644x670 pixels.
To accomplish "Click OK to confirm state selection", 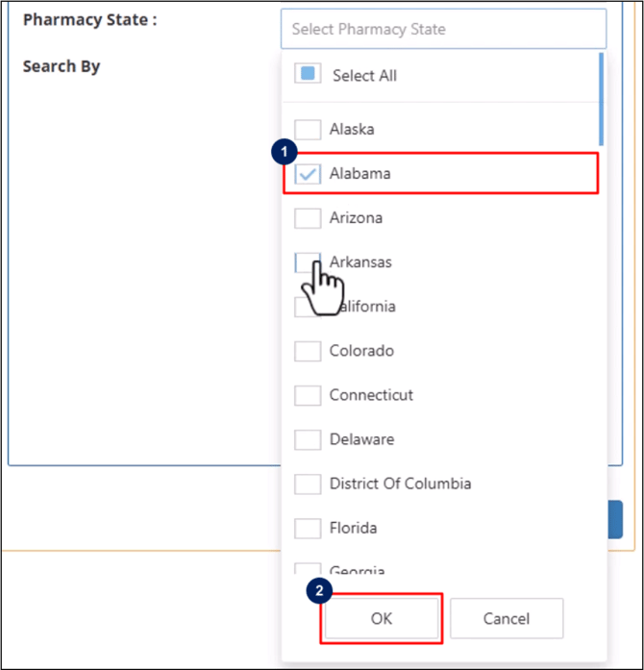I will point(382,618).
